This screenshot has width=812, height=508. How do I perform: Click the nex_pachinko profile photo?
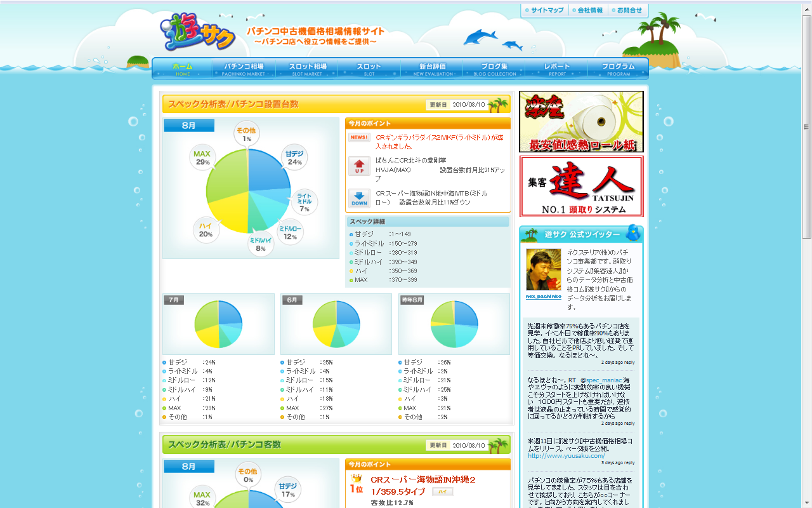544,270
